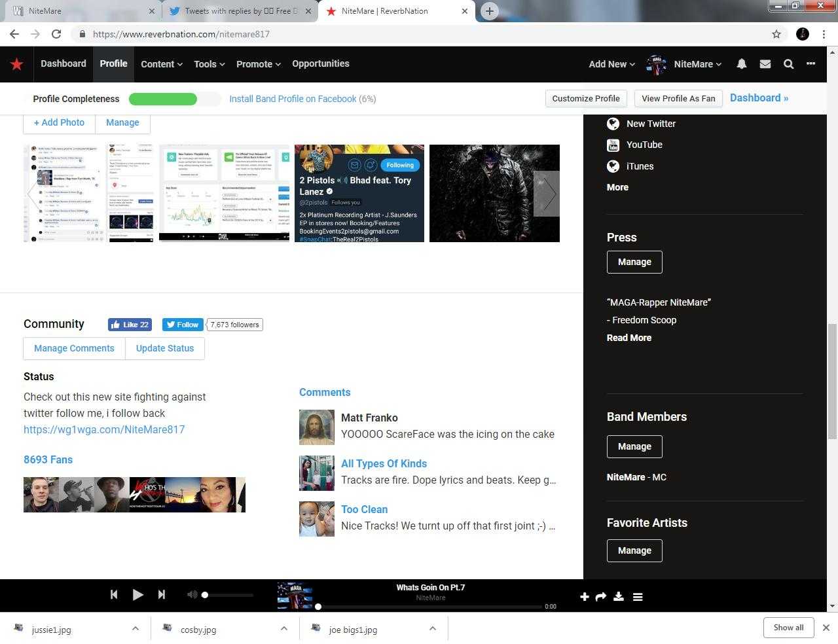The width and height of the screenshot is (838, 644).
Task: Open notifications bell icon
Action: (x=742, y=64)
